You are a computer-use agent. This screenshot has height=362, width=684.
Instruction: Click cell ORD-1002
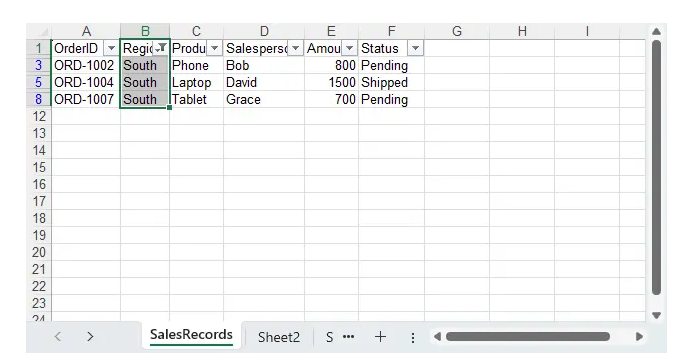pyautogui.click(x=86, y=65)
